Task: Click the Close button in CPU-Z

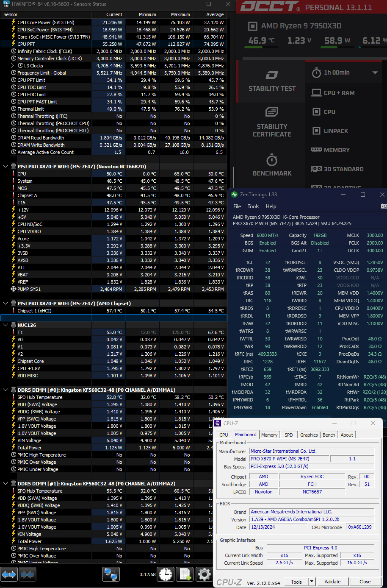Action: coord(365,582)
